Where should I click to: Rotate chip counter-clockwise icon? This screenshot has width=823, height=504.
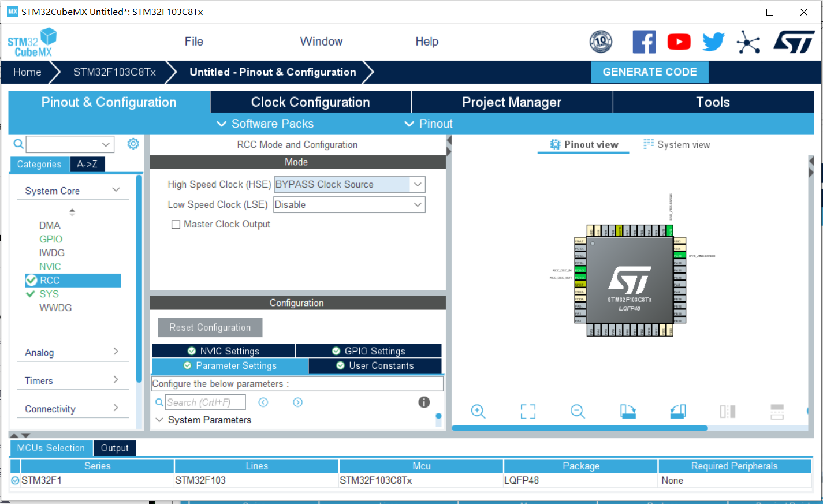(678, 411)
